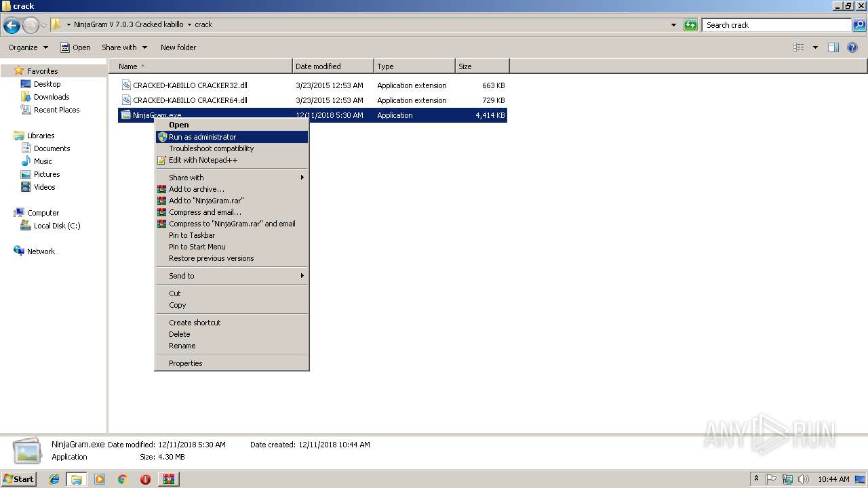Select Local Disk (C:) in sidebar
The width and height of the screenshot is (868, 488).
pyautogui.click(x=57, y=226)
